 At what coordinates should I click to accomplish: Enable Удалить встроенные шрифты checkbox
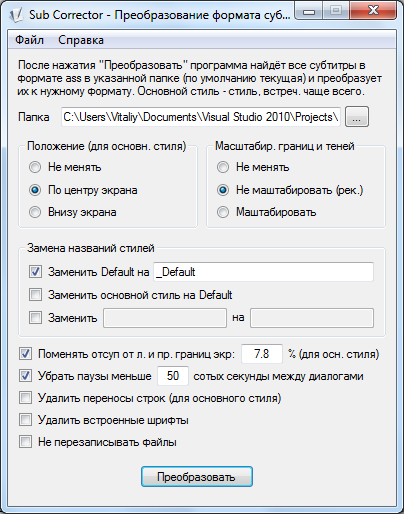click(25, 420)
